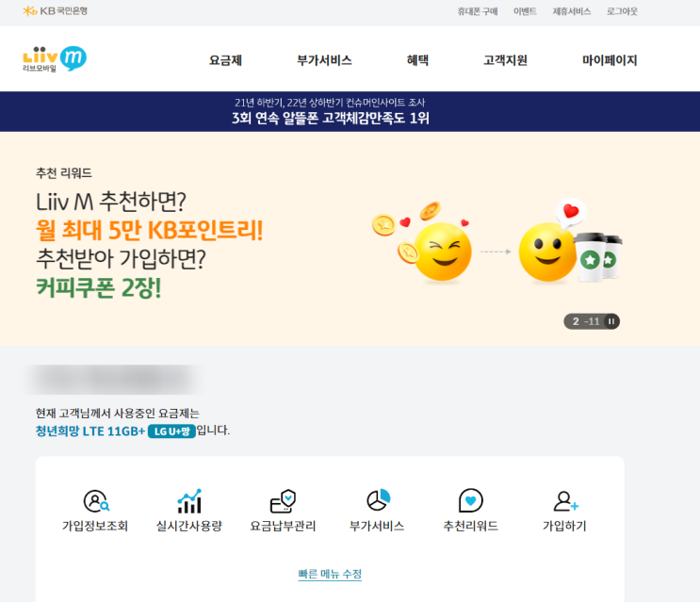
Task: Click 빠른 메뉴 수정 link
Action: tap(330, 574)
